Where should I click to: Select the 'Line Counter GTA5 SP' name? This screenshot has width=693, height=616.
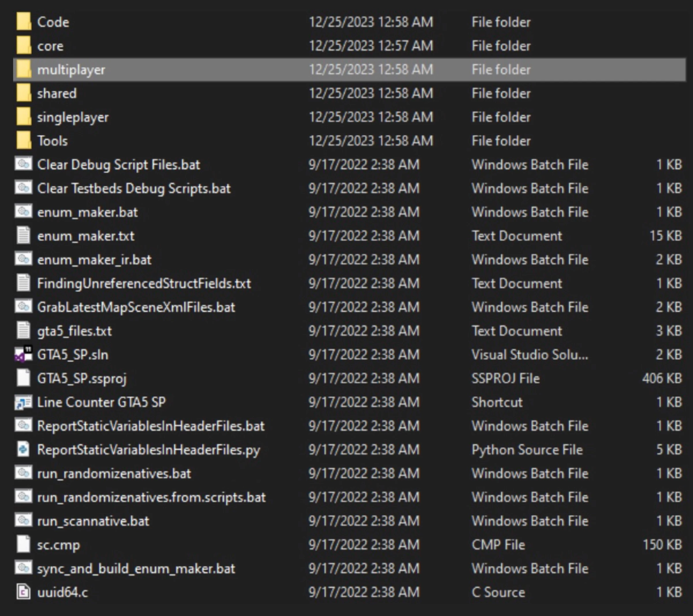click(101, 402)
